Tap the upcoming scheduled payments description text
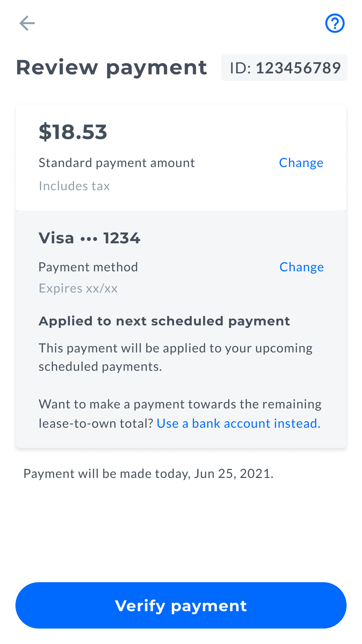Image resolution: width=362 pixels, height=644 pixels. coord(176,358)
